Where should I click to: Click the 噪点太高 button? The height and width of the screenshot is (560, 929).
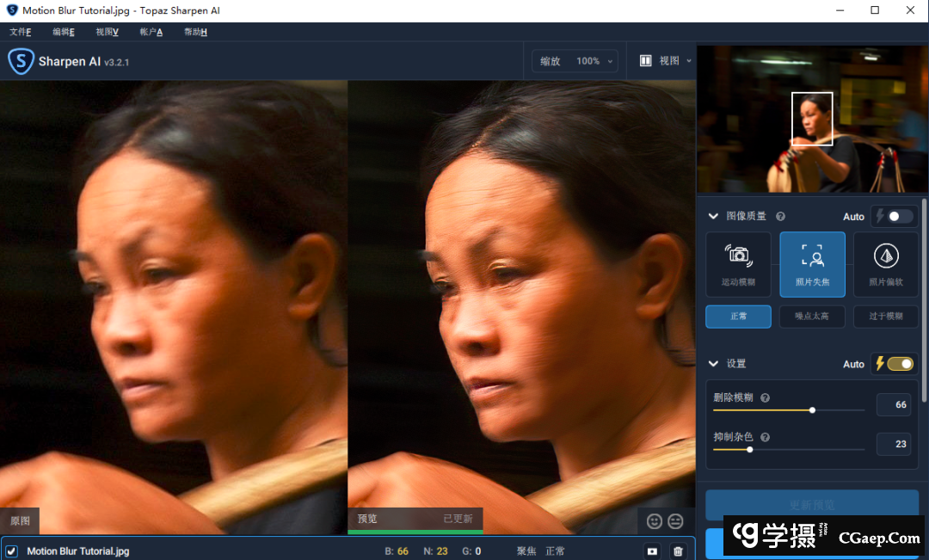coord(812,317)
